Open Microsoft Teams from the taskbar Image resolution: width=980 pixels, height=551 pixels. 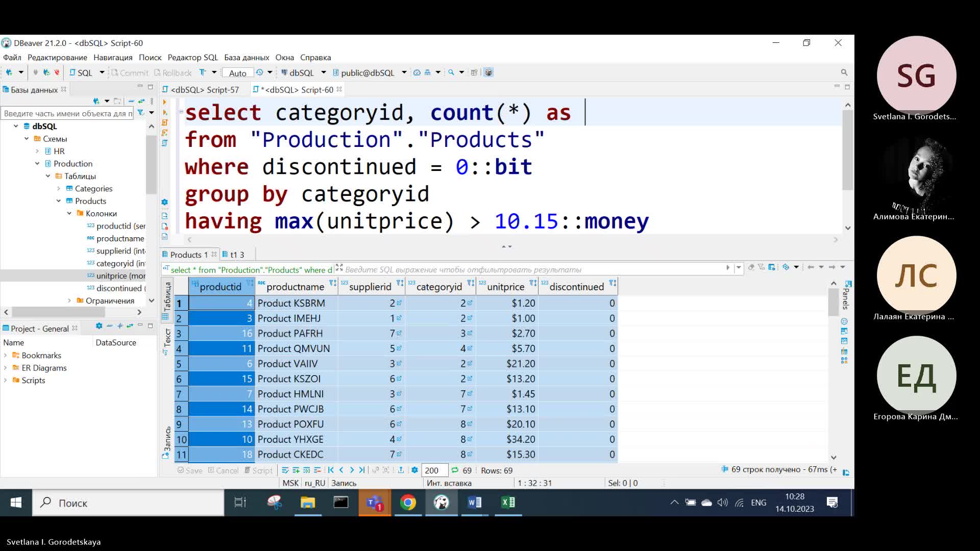click(375, 503)
